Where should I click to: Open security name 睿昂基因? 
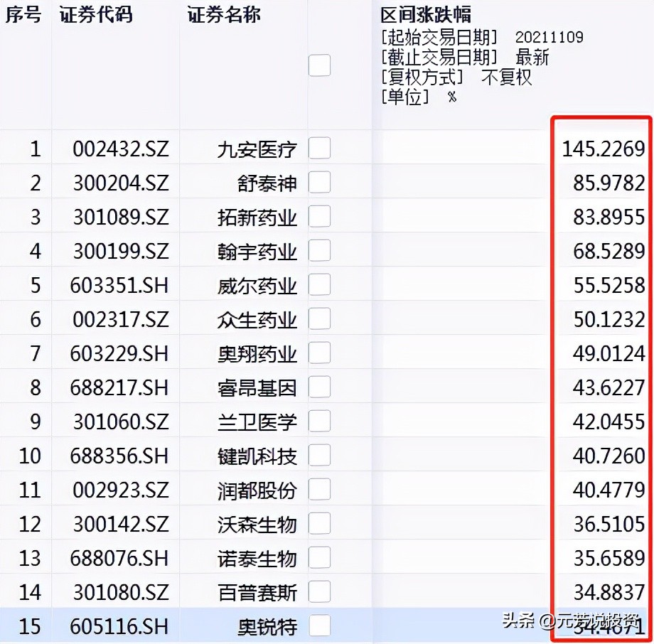click(x=257, y=389)
